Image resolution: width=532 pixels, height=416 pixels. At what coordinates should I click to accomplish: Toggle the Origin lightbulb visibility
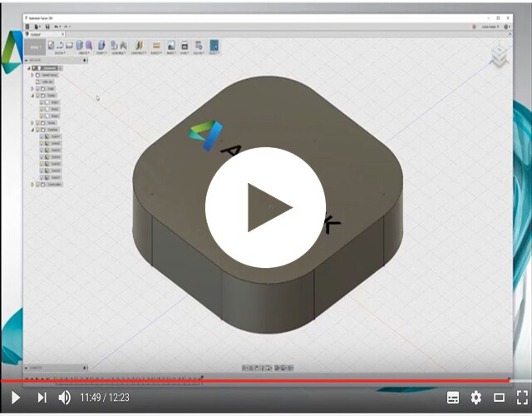[38, 89]
